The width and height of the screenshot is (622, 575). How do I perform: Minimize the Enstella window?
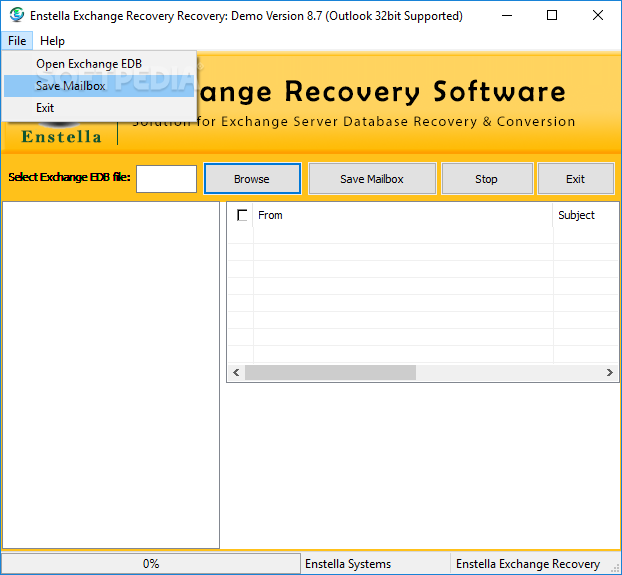(507, 15)
